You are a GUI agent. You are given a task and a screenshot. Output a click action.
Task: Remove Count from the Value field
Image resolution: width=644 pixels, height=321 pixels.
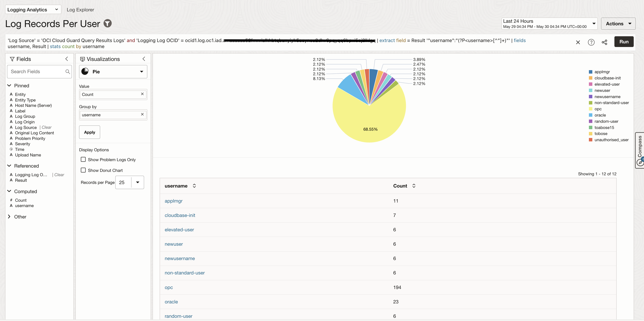tap(142, 94)
